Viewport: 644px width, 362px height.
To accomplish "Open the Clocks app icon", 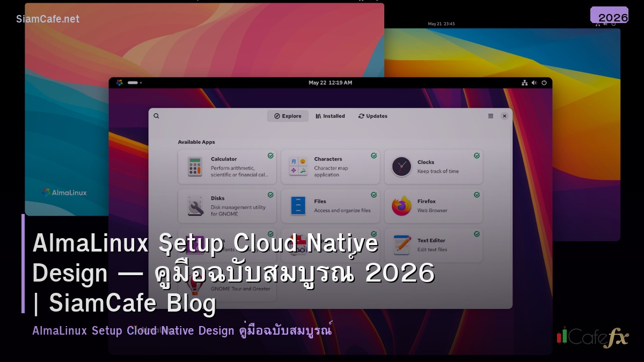I will (x=401, y=166).
